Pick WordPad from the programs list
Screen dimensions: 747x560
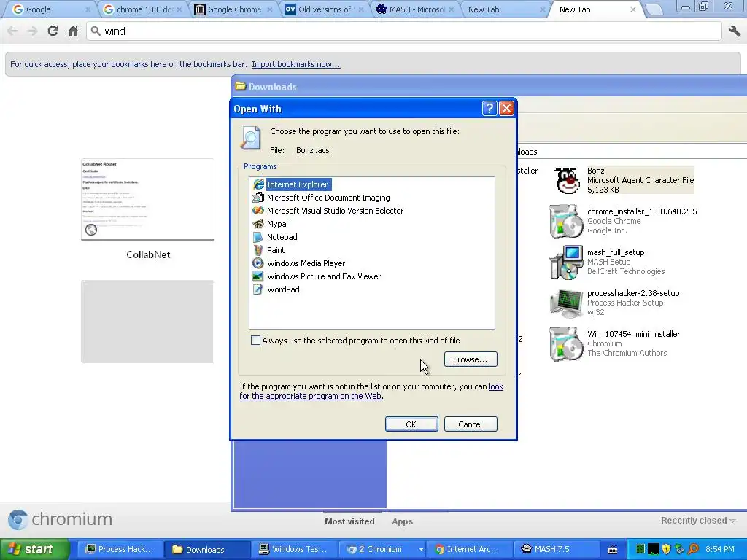(x=276, y=289)
